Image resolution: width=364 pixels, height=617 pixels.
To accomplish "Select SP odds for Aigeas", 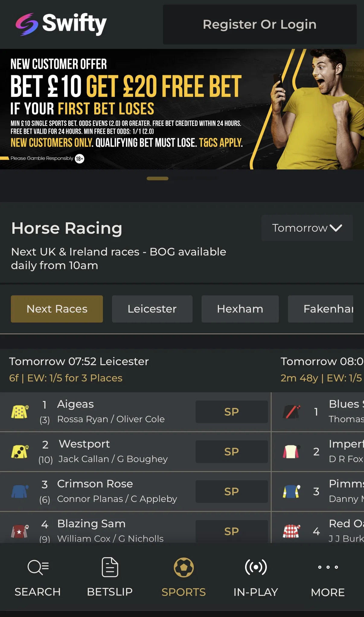I will click(231, 412).
